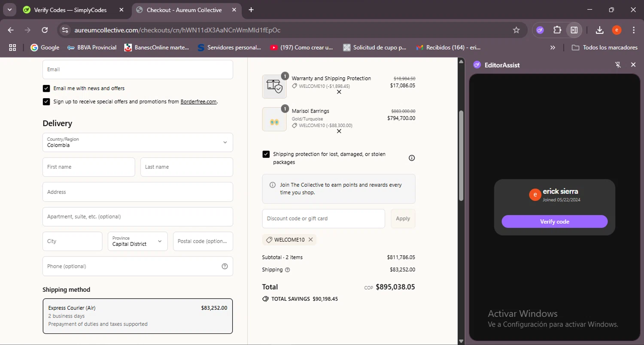Click the Verify code button

(555, 221)
